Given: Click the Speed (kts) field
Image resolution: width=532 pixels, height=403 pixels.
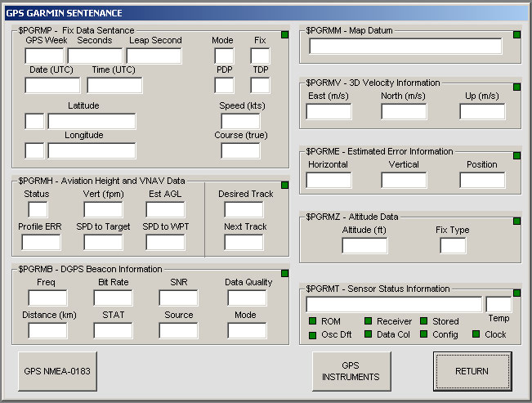Looking at the screenshot, I should [x=240, y=121].
